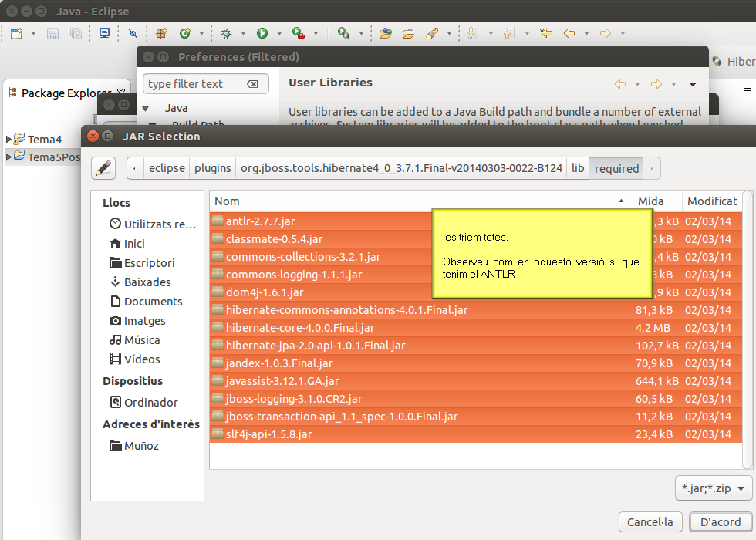Image resolution: width=756 pixels, height=540 pixels.
Task: Click the Next Annotation icon
Action: point(473,33)
